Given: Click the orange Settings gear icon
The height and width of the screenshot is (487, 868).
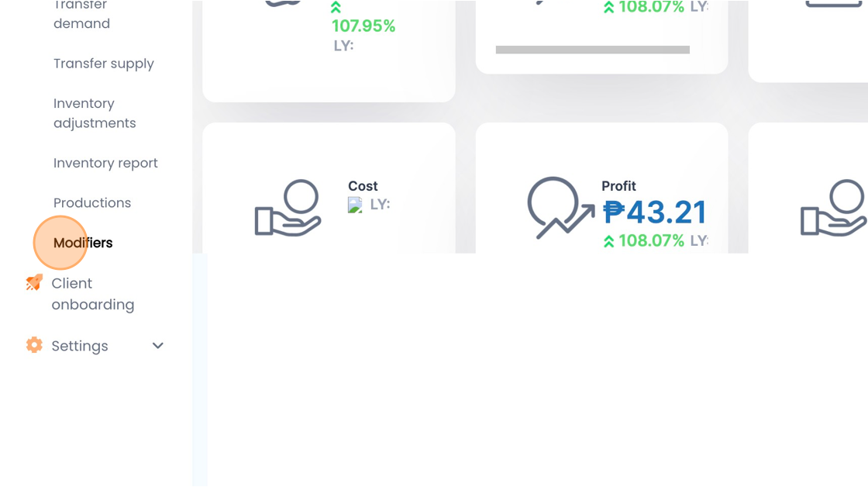Looking at the screenshot, I should click(34, 345).
